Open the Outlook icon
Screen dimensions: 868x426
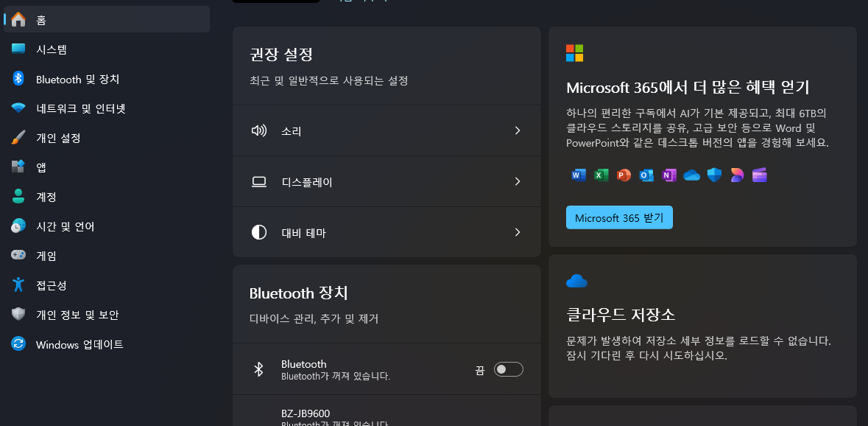point(646,175)
